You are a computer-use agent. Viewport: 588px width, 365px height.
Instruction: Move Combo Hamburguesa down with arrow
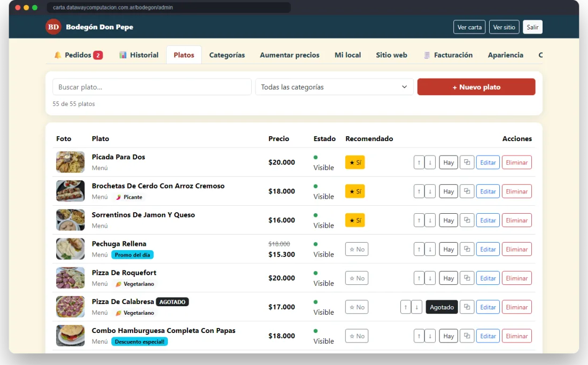tap(430, 336)
